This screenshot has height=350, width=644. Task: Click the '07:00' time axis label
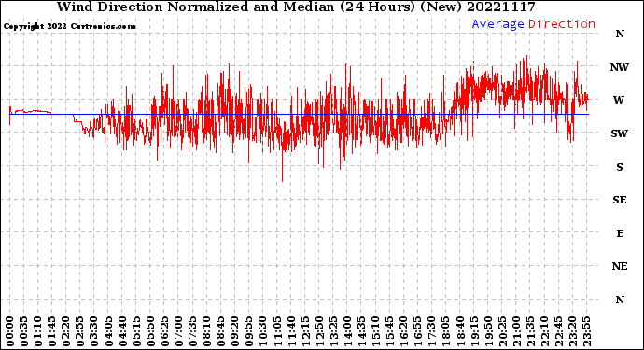[x=178, y=331]
